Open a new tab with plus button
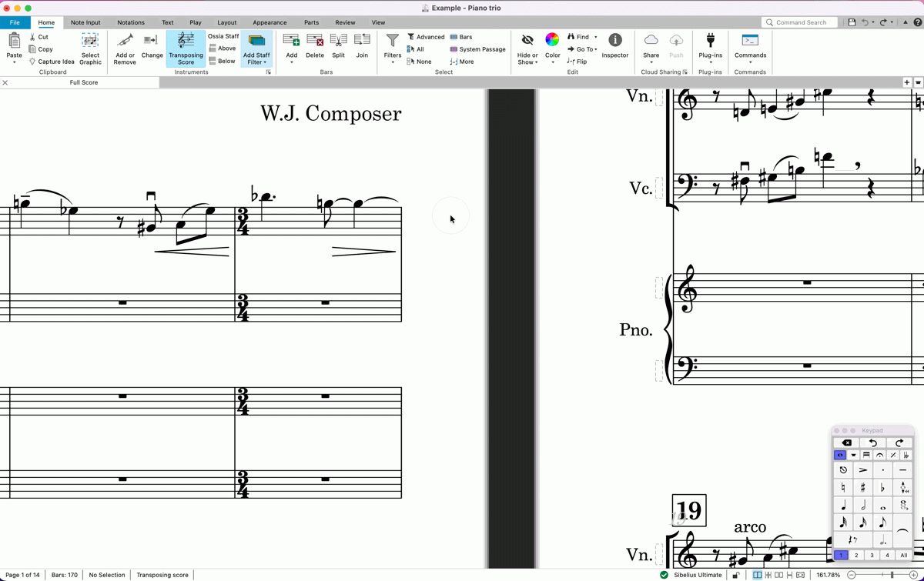The height and width of the screenshot is (581, 924). tap(906, 82)
